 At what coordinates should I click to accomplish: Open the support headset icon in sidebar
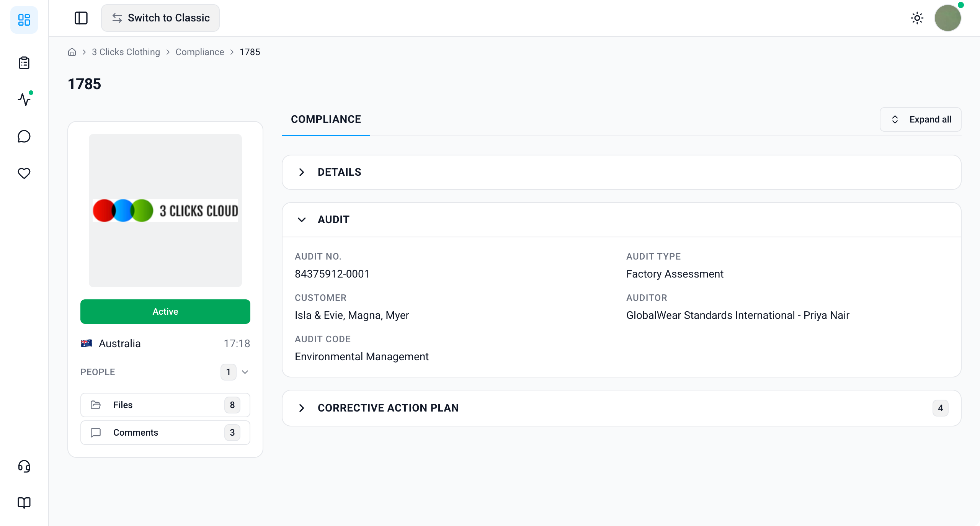24,466
